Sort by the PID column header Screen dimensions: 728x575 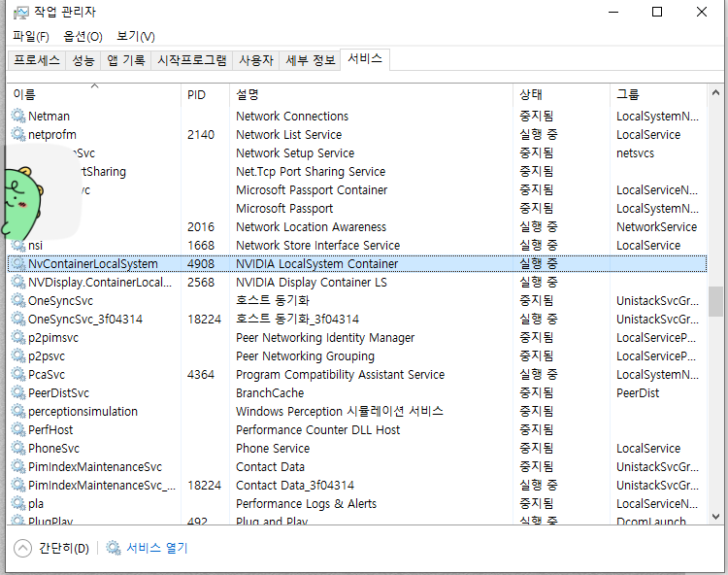(x=205, y=94)
